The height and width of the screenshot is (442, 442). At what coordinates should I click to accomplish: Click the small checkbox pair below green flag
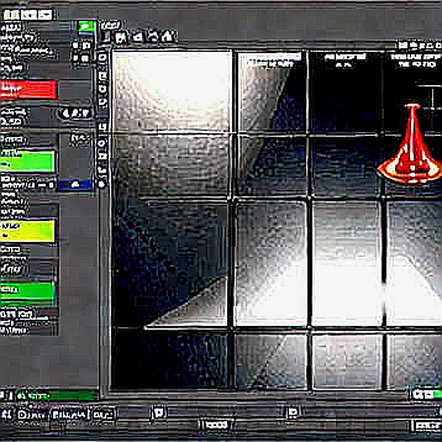[x=82, y=45]
